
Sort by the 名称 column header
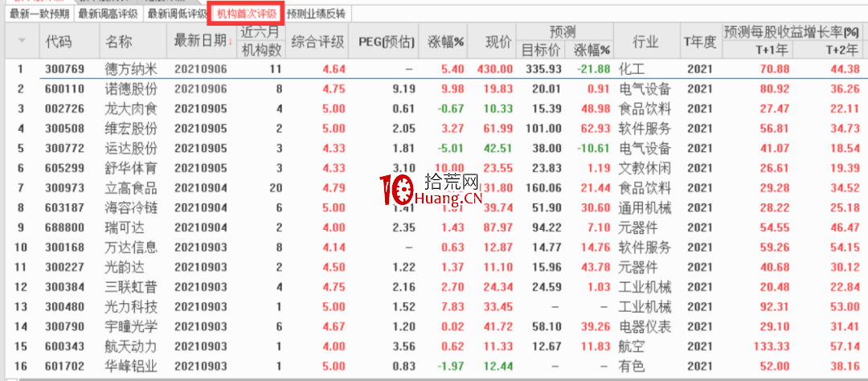tap(118, 41)
